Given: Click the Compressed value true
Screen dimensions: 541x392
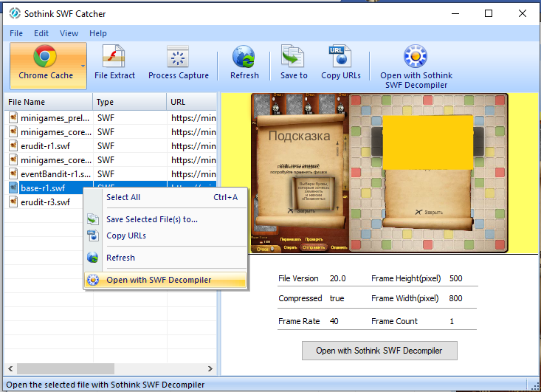Looking at the screenshot, I should point(337,298).
